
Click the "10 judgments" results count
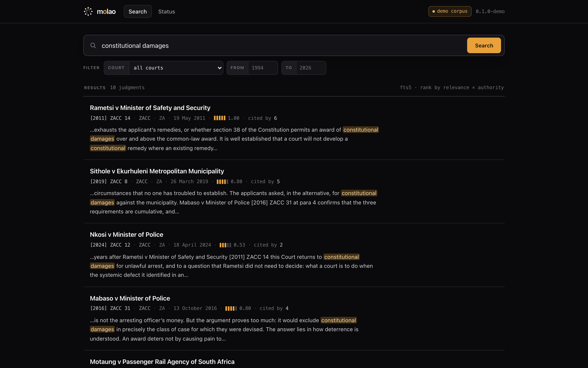point(127,87)
